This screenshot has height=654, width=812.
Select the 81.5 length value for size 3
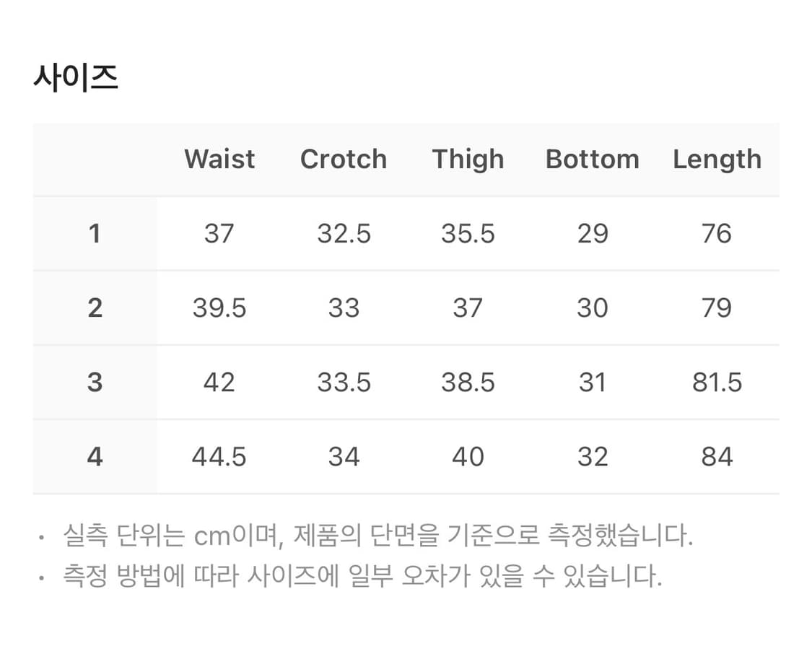(x=717, y=383)
